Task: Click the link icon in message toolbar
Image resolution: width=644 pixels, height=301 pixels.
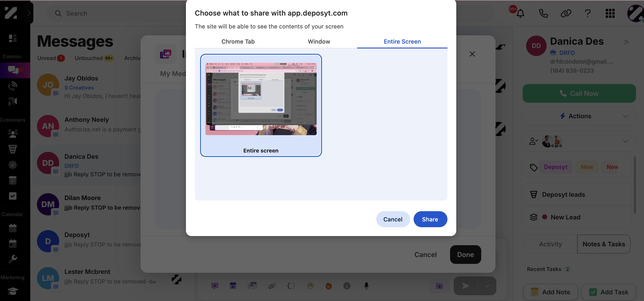Action: [272, 286]
